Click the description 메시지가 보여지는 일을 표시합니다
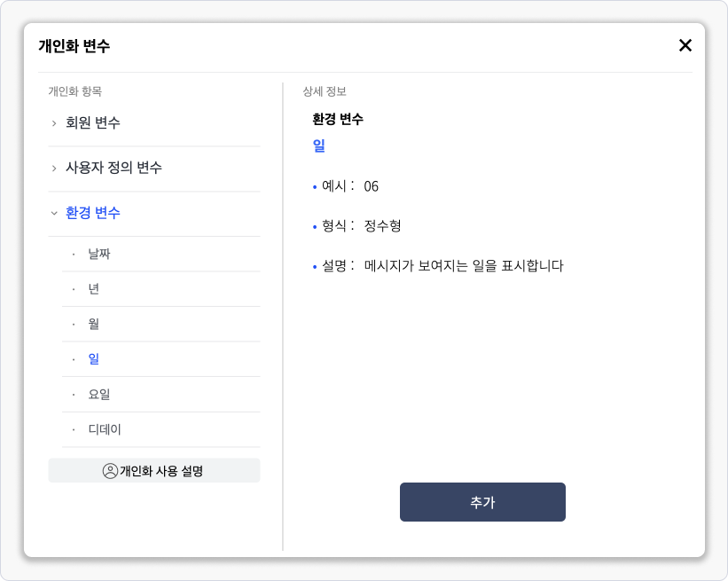728x581 pixels. 464,266
